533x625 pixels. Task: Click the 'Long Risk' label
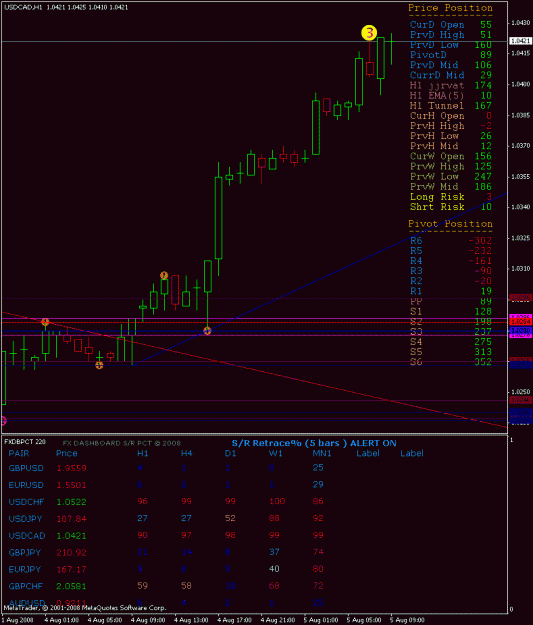tap(437, 197)
